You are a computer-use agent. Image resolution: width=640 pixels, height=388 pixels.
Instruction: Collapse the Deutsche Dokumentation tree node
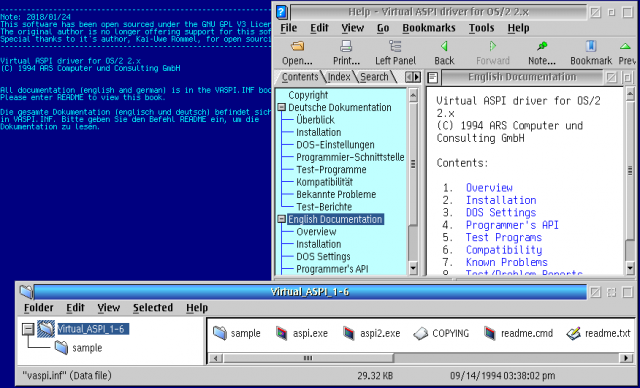pos(281,108)
